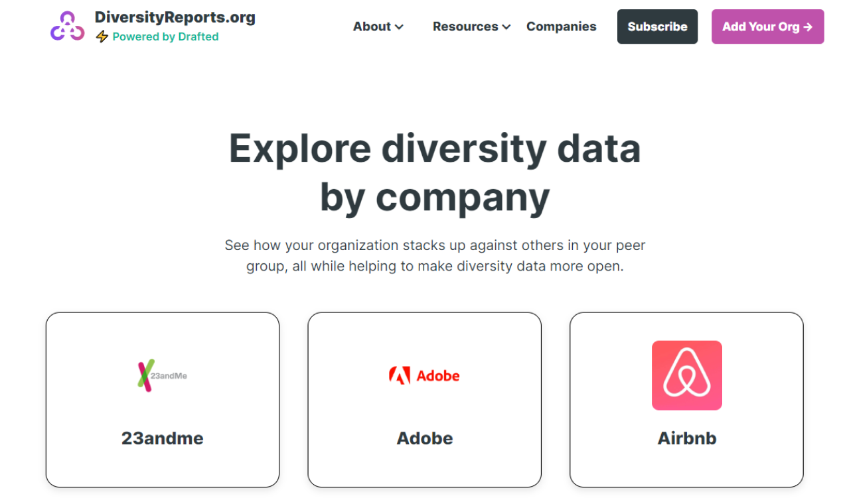Click the Add Your Org button
This screenshot has height=504, width=843.
pos(767,27)
